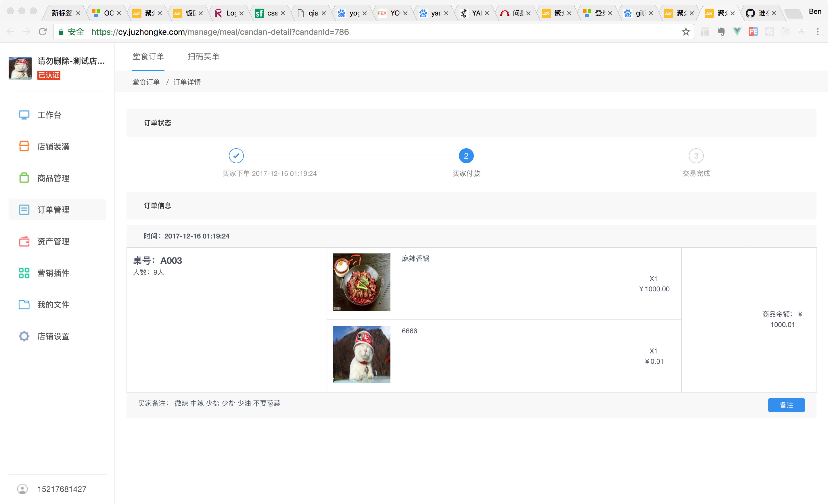Click the Vue devtools extension icon

click(x=737, y=32)
